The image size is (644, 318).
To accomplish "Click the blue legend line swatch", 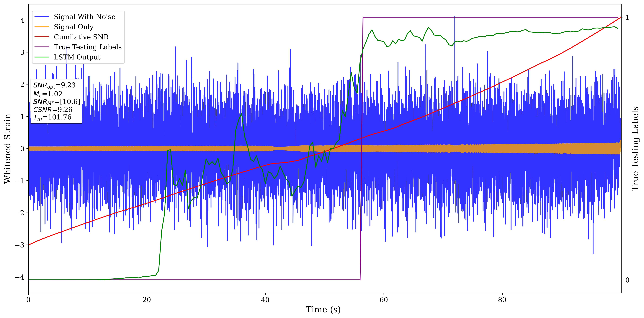I will point(42,17).
